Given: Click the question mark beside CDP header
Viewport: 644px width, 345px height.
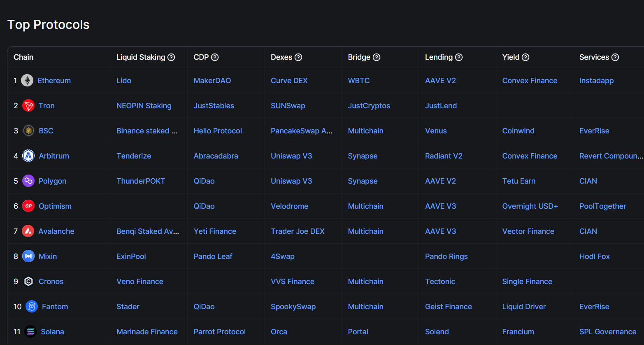Looking at the screenshot, I should pos(215,57).
